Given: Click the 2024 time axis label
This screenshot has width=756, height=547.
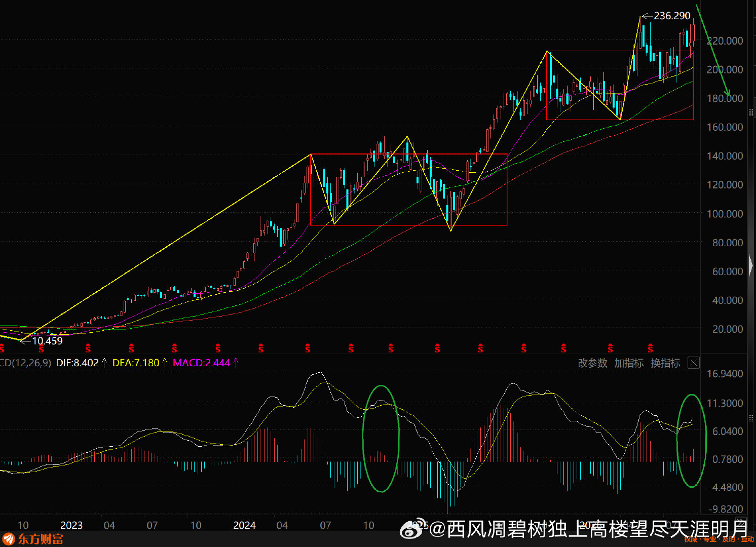Looking at the screenshot, I should 244,525.
